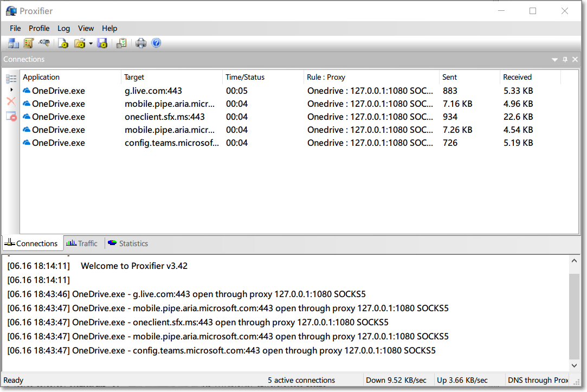Expand the Open Profile dropdown arrow
Image resolution: width=587 pixels, height=392 pixels.
tap(91, 44)
